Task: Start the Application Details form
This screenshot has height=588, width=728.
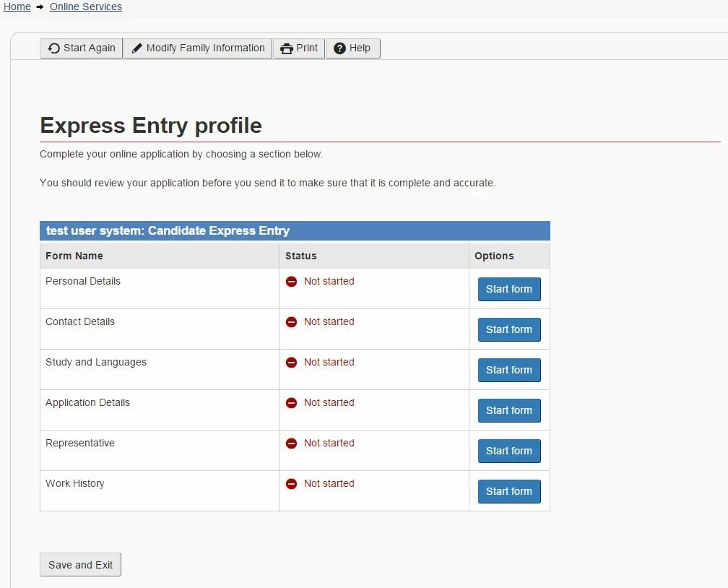Action: pos(509,410)
